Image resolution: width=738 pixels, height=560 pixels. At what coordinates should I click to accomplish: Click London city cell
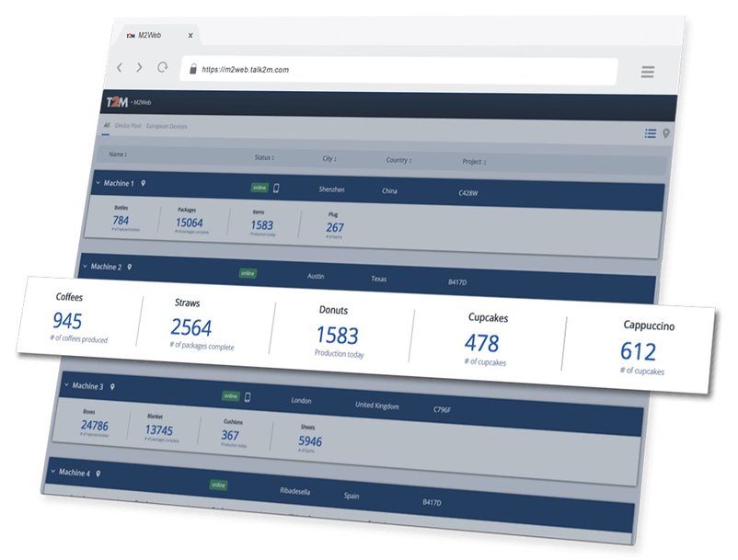coord(301,401)
